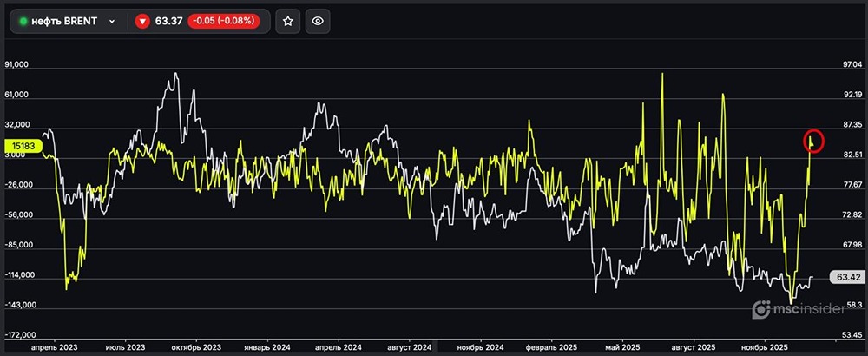
Task: Select the yellow 15183 left-axis value label
Action: 23,146
